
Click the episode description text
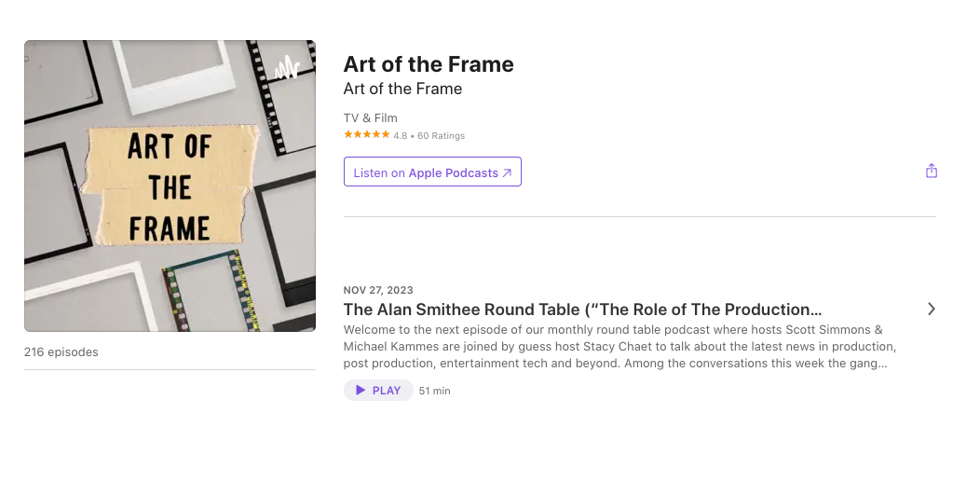coord(619,346)
